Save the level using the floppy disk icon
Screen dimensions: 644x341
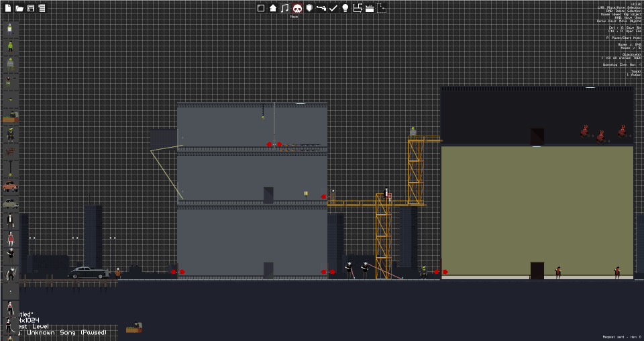tap(31, 8)
